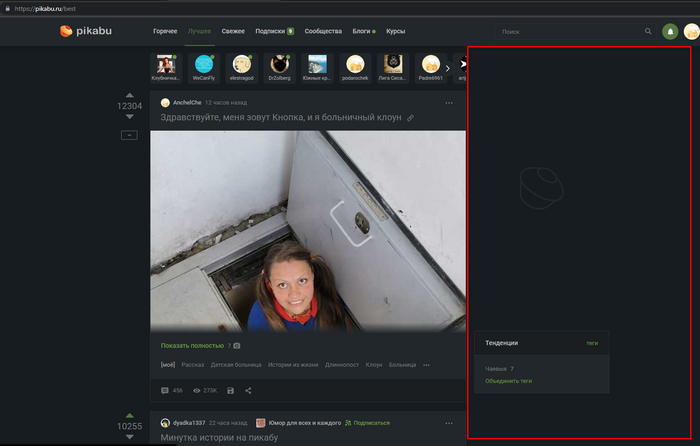
Task: Upvote the Минутка истории post
Action: click(129, 415)
